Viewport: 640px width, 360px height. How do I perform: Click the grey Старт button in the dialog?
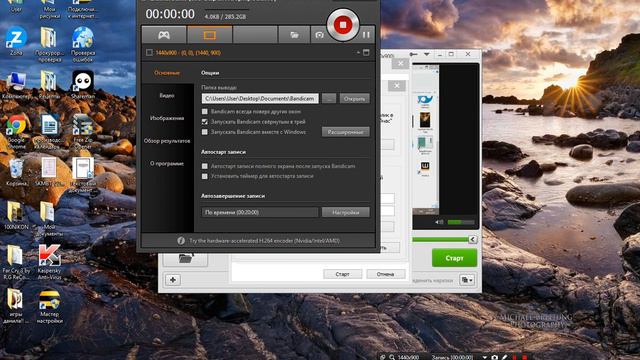point(342,274)
